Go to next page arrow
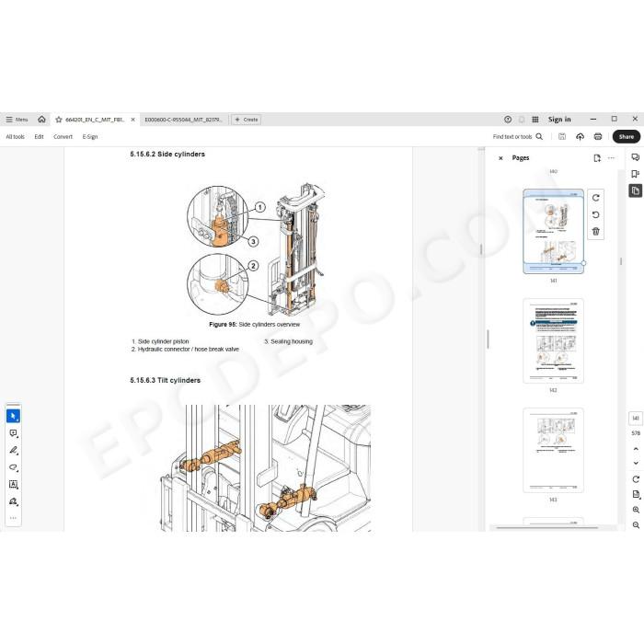The height and width of the screenshot is (644, 644). click(x=636, y=464)
